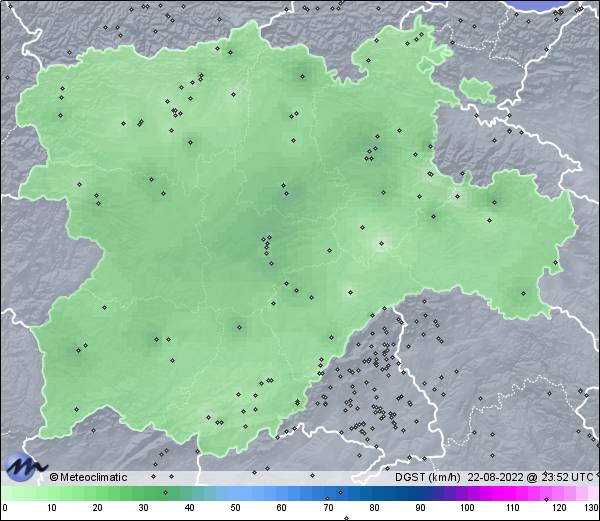Screen dimensions: 600x521
Task: Click the scale value 20
Action: (98, 508)
